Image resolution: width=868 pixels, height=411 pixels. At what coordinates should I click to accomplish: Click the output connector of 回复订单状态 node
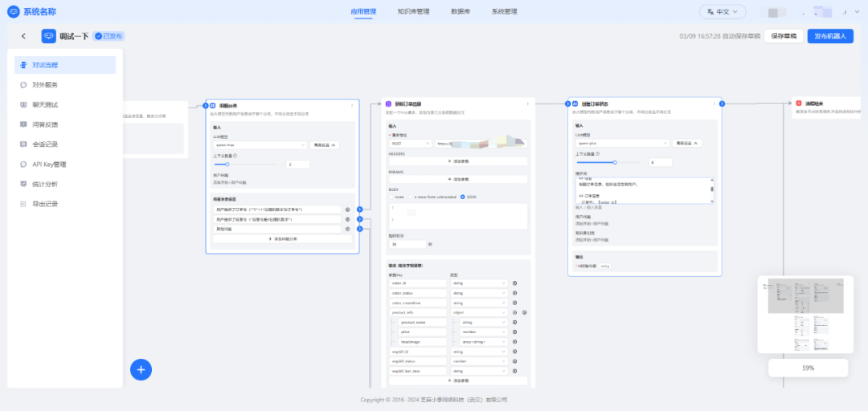[723, 104]
